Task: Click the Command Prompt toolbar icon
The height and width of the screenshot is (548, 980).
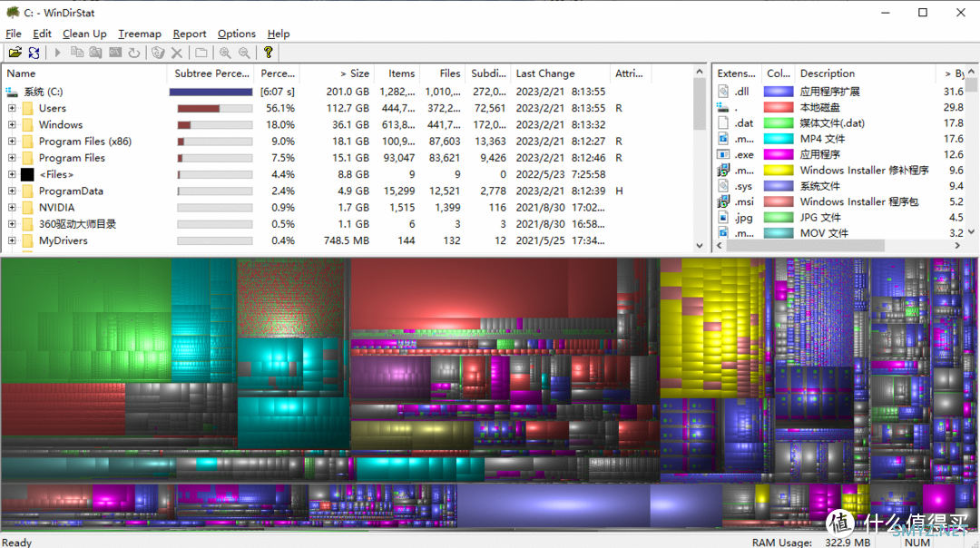Action: [x=115, y=53]
